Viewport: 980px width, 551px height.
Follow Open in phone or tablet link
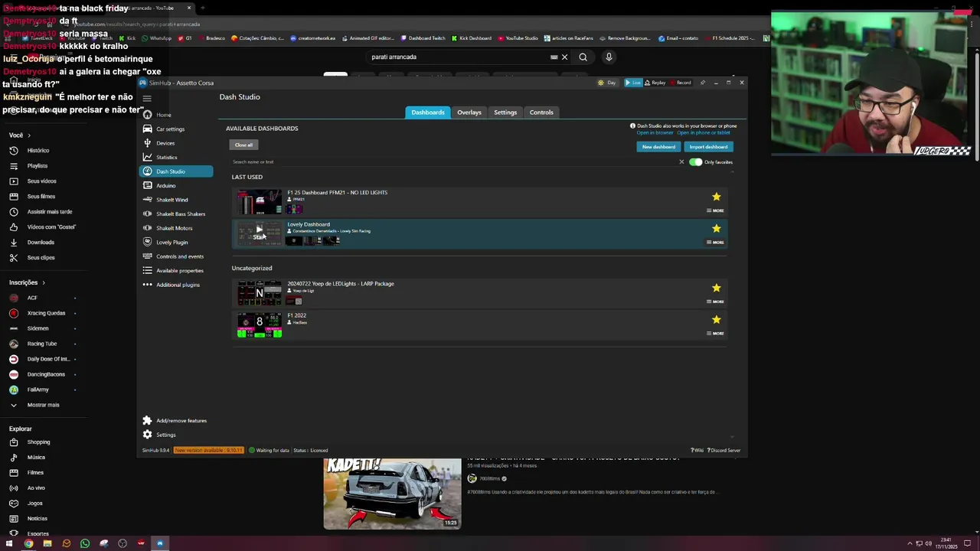tap(704, 133)
